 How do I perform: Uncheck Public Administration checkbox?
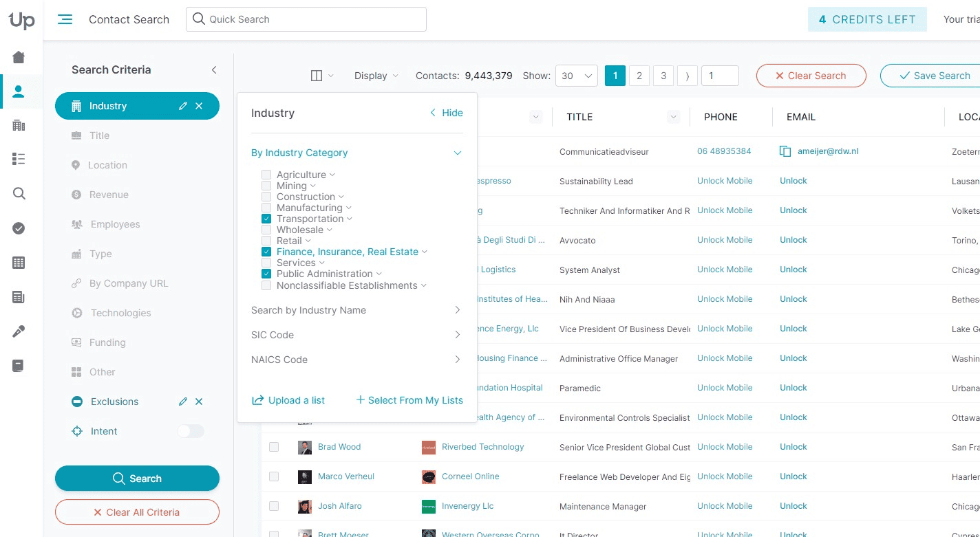(266, 274)
